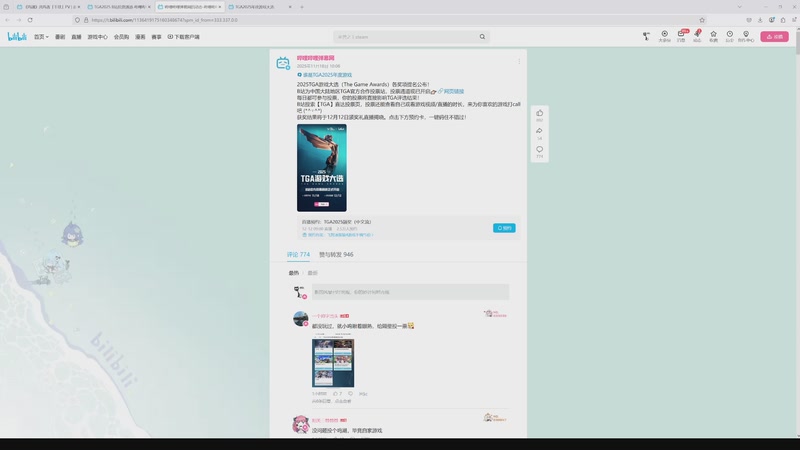Viewport: 800px width, 450px height.
Task: Open 大会员 icon in header
Action: click(664, 36)
